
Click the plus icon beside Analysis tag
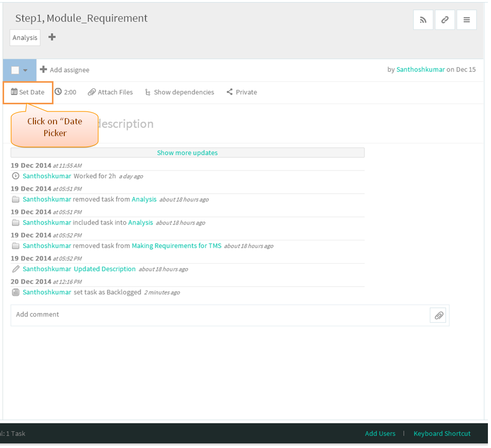pos(52,37)
